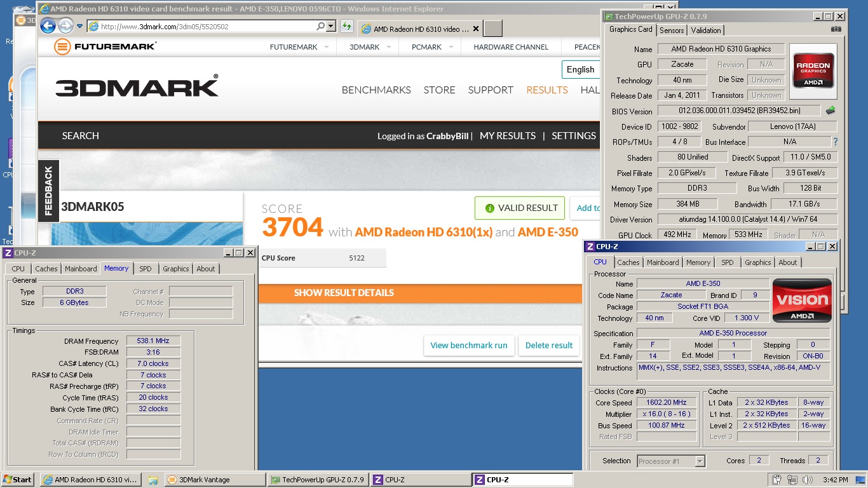The width and height of the screenshot is (868, 488).
Task: Open About tab in right CPU-Z window
Action: (788, 262)
